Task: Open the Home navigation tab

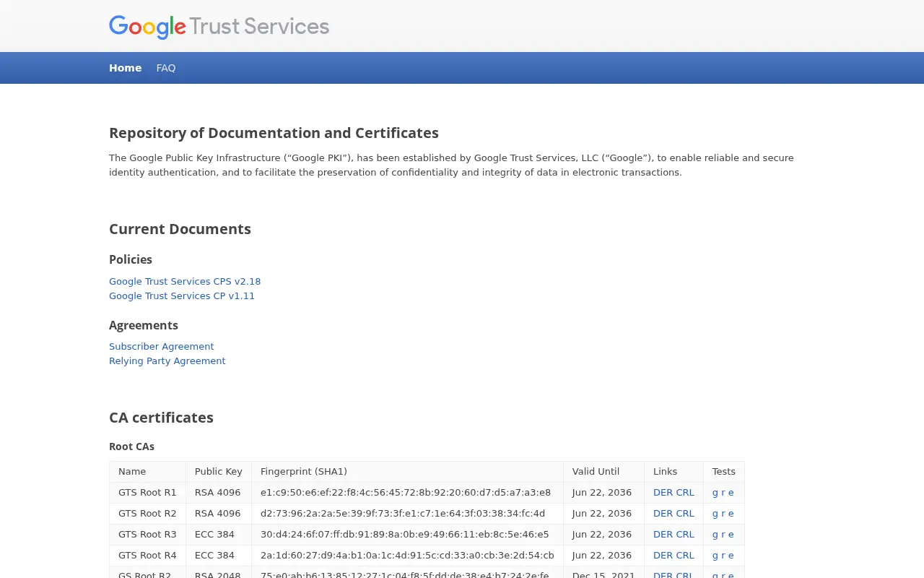Action: (125, 68)
